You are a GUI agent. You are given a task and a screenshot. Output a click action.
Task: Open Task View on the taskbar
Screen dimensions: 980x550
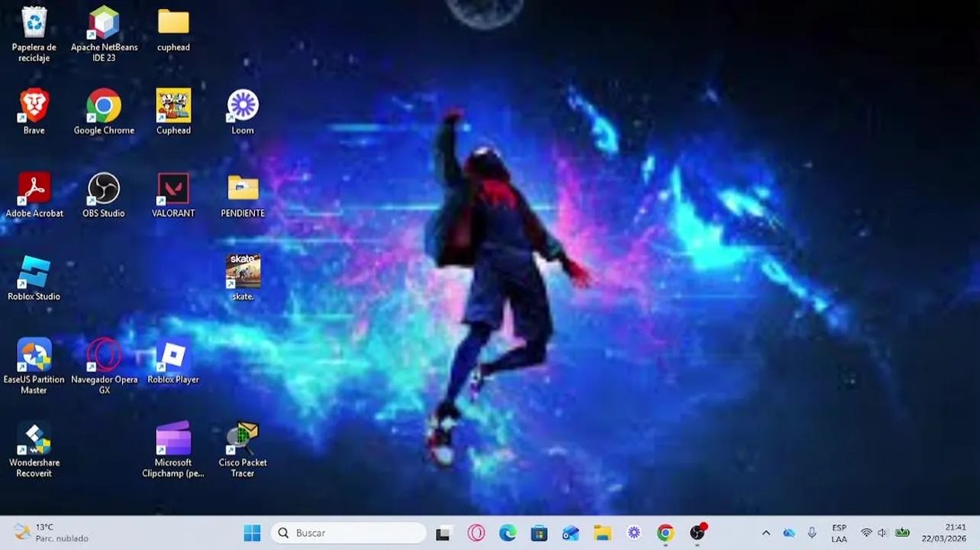[x=443, y=533]
